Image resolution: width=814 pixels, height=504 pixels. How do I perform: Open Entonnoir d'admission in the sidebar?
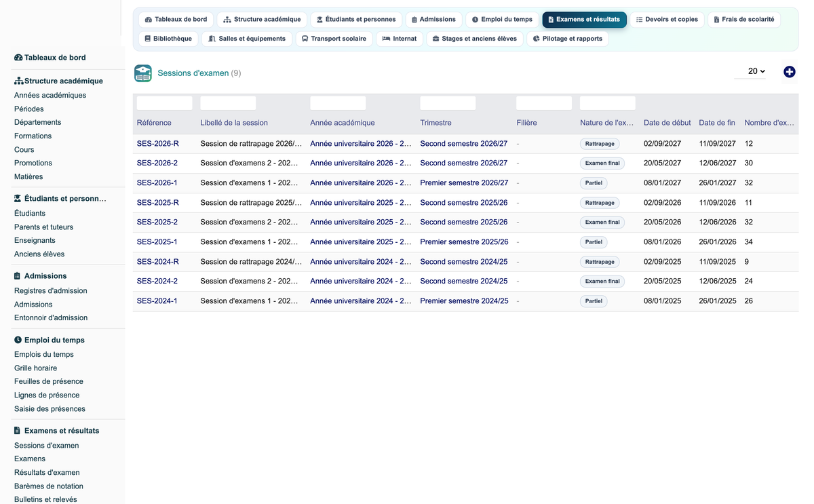point(51,317)
